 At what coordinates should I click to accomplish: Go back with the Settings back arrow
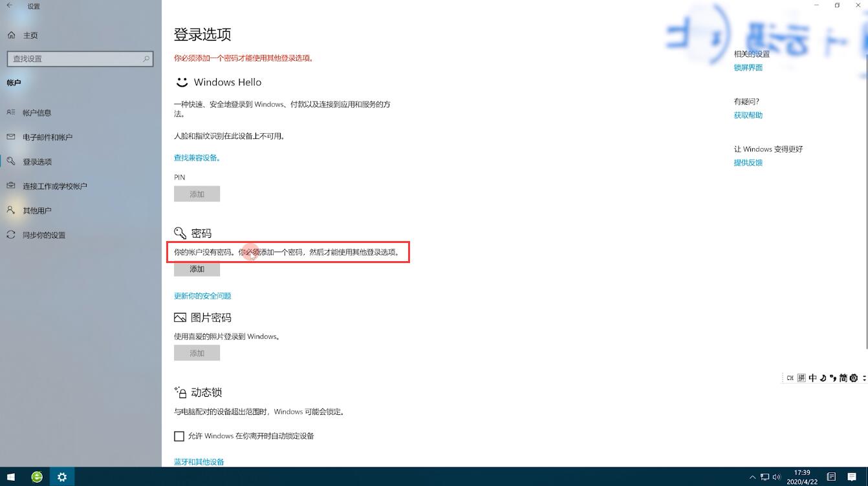[10, 6]
